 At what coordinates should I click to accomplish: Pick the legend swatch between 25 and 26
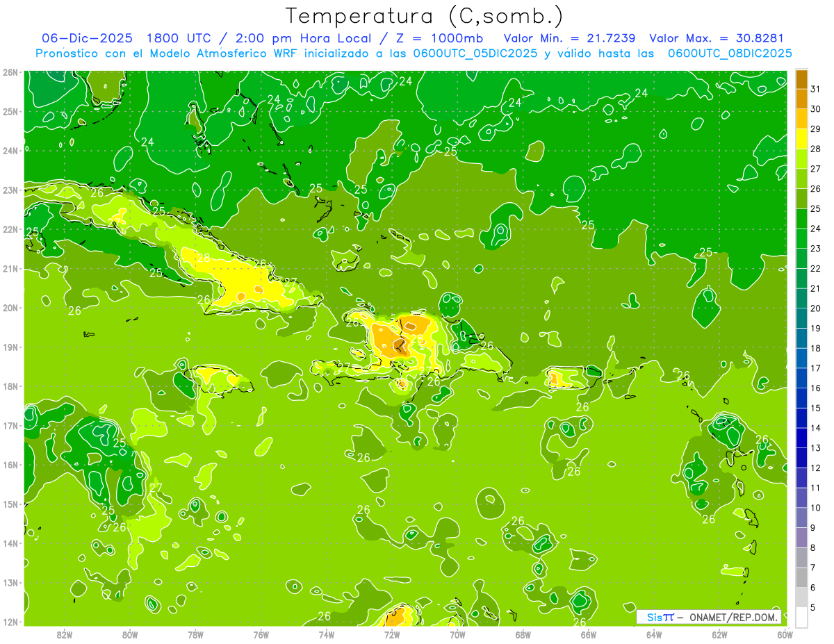point(801,199)
